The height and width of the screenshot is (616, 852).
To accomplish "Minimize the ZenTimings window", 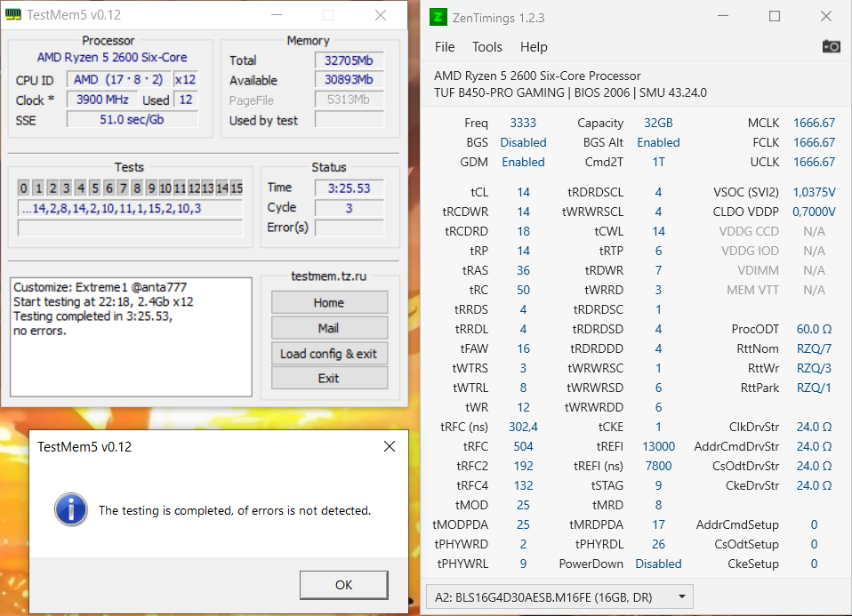I will click(x=723, y=17).
